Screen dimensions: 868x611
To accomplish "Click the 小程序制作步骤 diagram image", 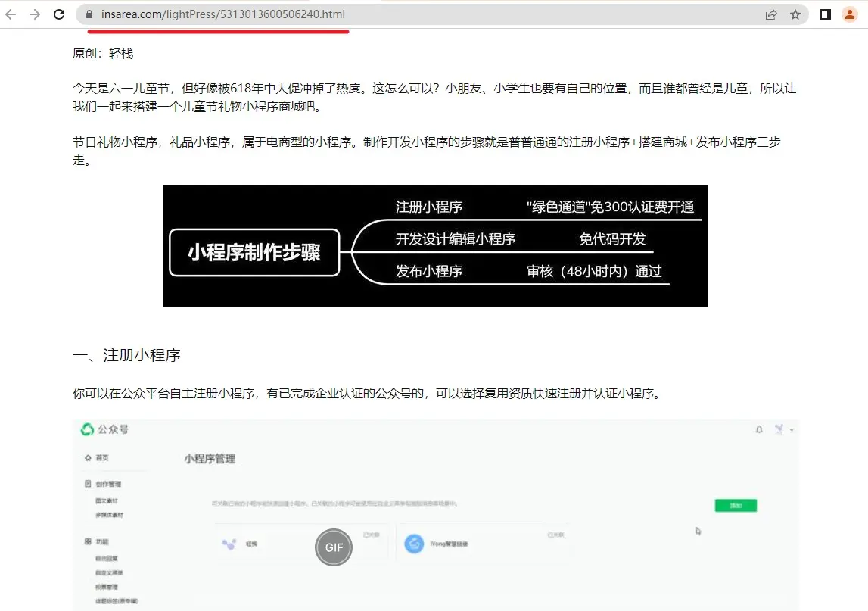I will pyautogui.click(x=435, y=246).
